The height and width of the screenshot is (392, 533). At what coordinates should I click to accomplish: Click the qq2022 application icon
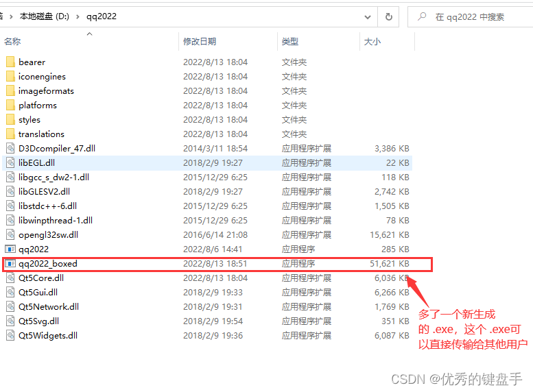point(10,249)
